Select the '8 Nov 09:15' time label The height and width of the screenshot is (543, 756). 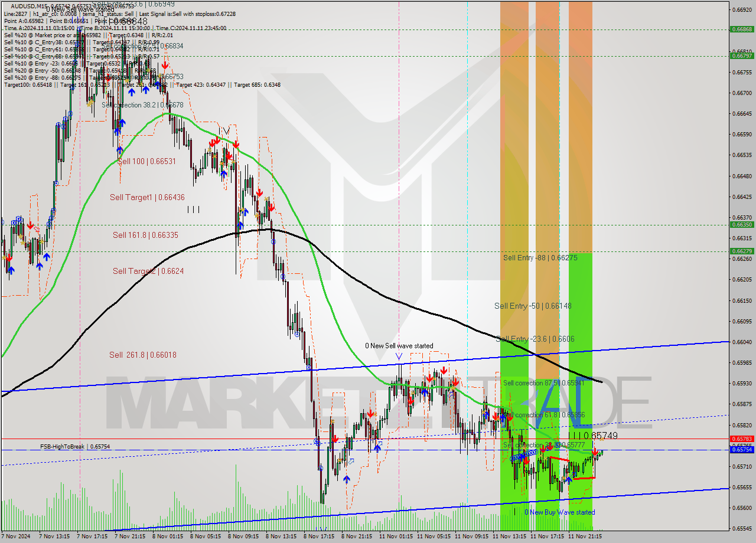click(244, 537)
